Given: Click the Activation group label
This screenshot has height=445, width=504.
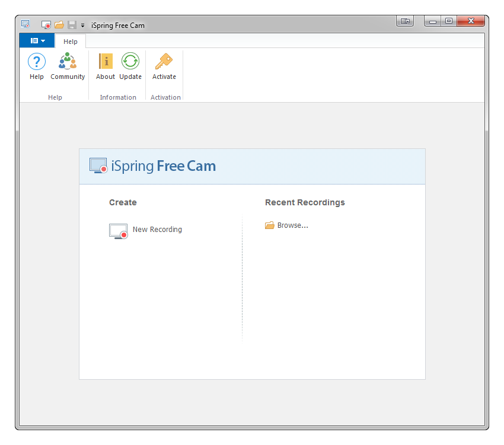Looking at the screenshot, I should pyautogui.click(x=165, y=97).
